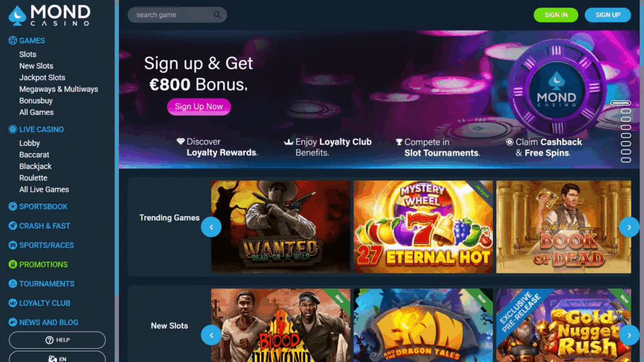Click the pink Sign Up Now button
Image resolution: width=644 pixels, height=362 pixels.
tap(199, 107)
